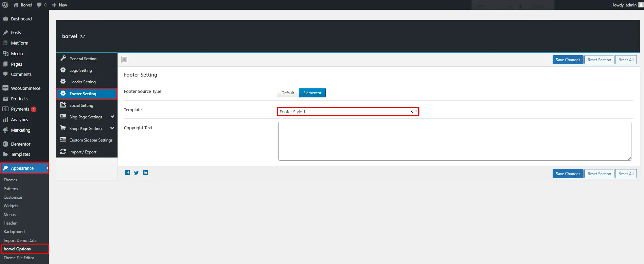Open the Header Setting tab

(x=83, y=82)
